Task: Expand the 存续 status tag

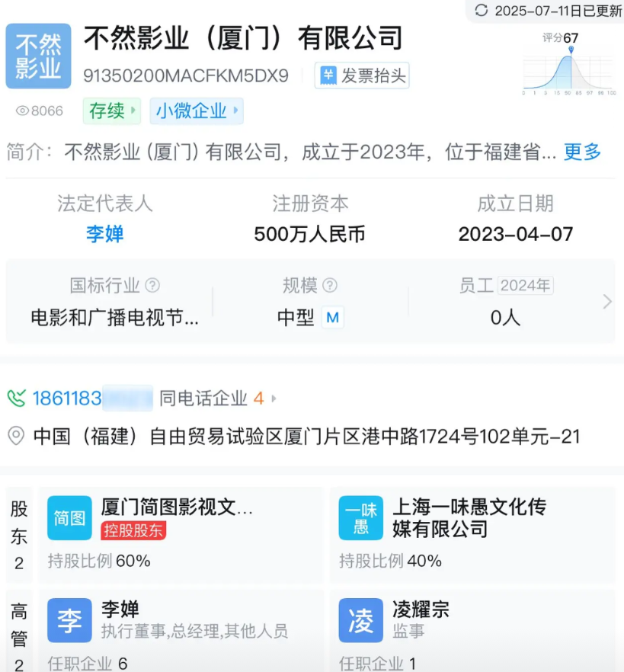Action: point(112,111)
